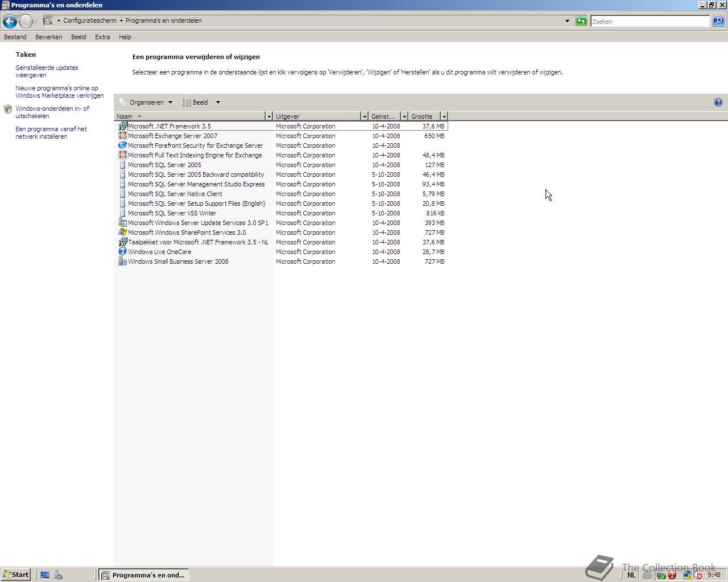Open the recent pages dropdown beside Forward
The image size is (728, 582).
(35, 21)
